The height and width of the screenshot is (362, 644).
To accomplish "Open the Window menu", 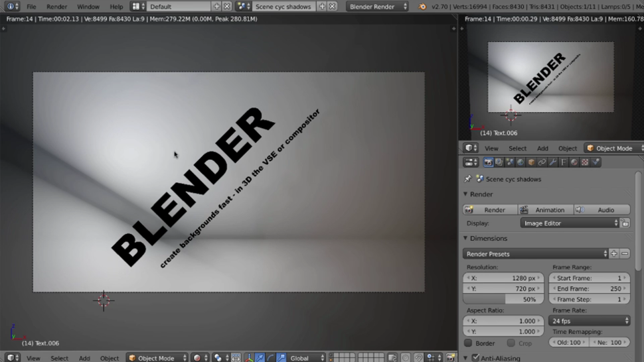I will click(x=88, y=7).
